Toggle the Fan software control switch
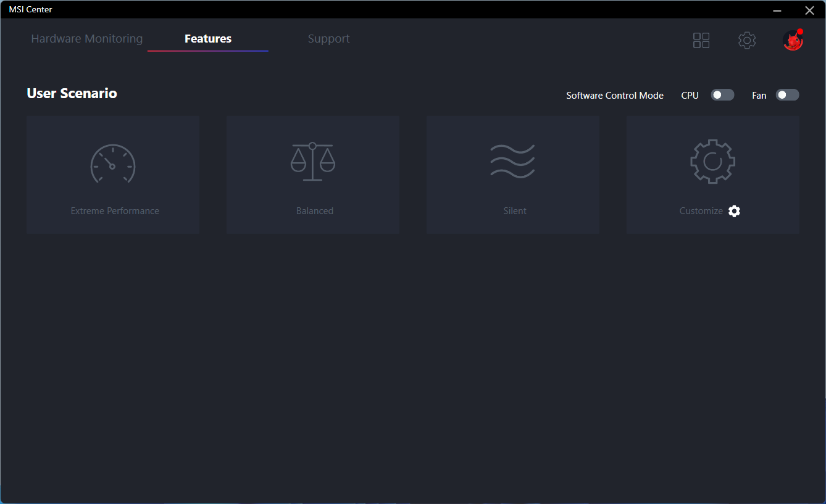The image size is (826, 504). [x=787, y=95]
